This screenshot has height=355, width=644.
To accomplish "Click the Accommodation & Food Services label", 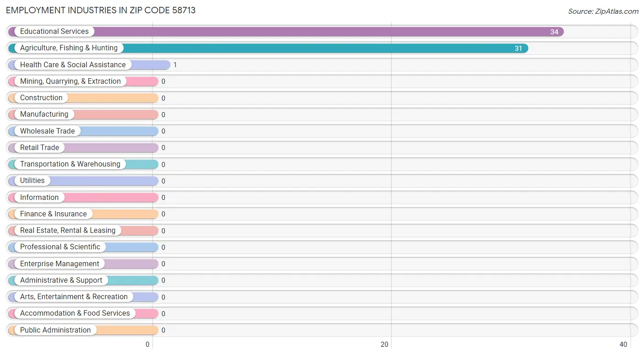I will coord(75,313).
